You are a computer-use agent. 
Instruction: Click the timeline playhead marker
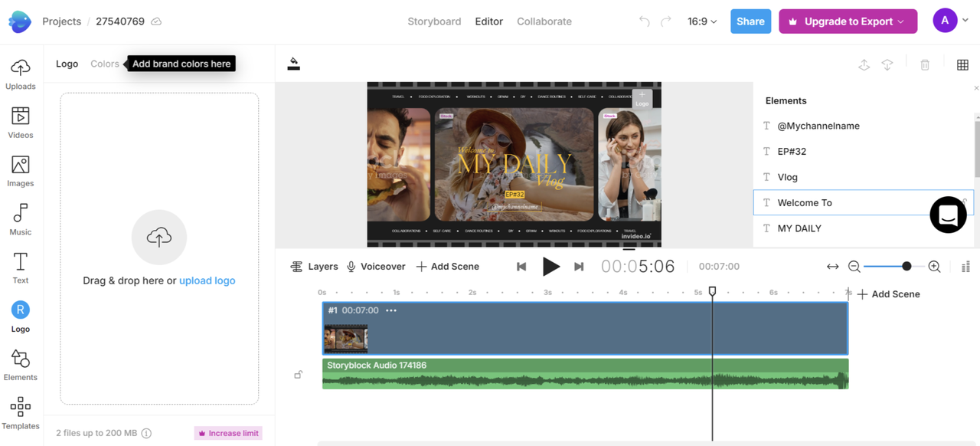712,292
